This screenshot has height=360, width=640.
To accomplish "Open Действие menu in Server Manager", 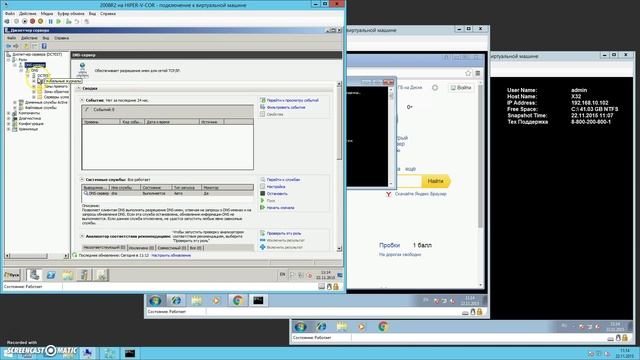I will pos(29,38).
